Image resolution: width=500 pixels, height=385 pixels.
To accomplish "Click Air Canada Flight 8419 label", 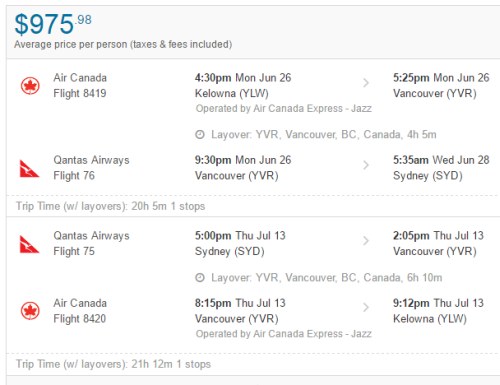I will click(x=80, y=85).
